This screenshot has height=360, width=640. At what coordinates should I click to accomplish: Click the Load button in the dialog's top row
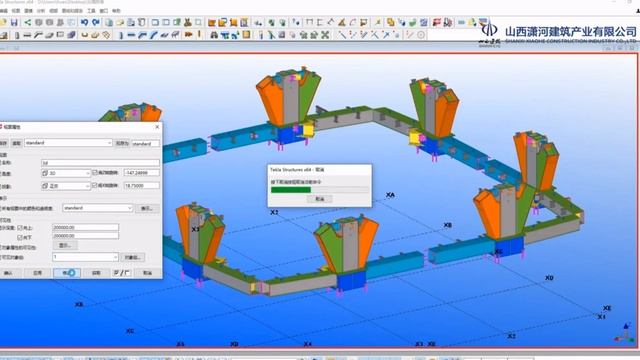[16, 143]
